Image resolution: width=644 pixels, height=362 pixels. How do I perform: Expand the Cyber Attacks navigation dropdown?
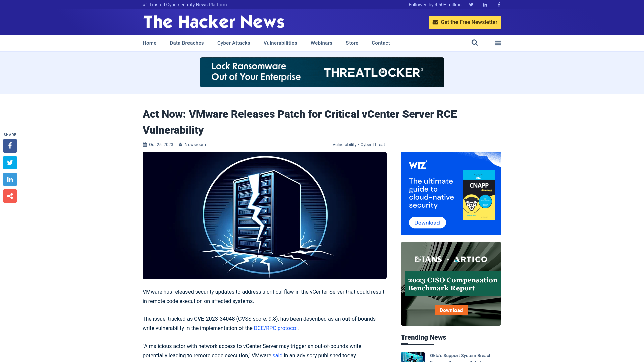(x=233, y=43)
